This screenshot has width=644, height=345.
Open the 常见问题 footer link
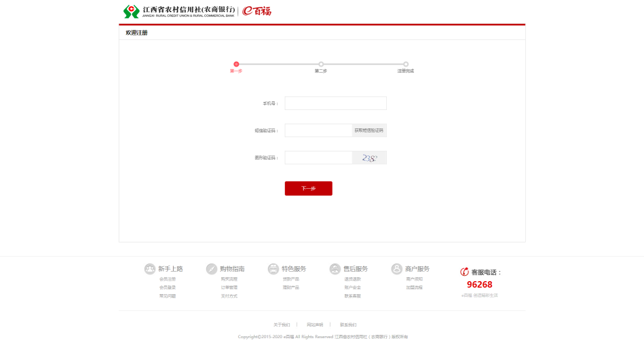[168, 296]
